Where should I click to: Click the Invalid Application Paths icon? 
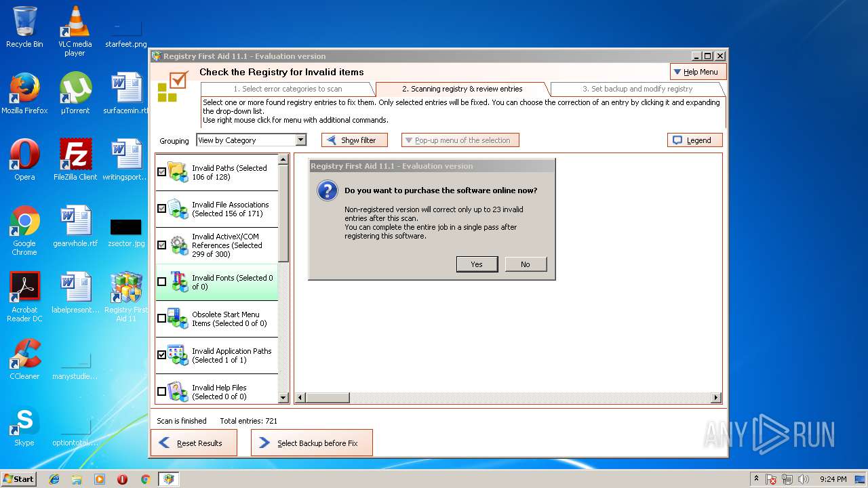[x=178, y=355]
